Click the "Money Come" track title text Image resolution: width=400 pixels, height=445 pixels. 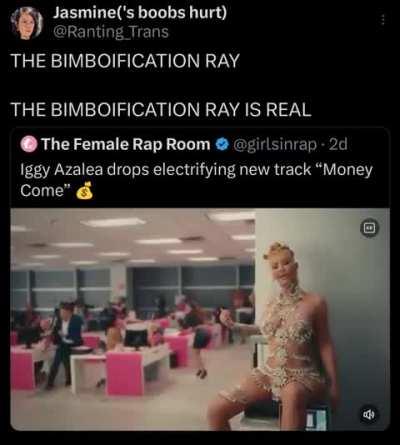(196, 180)
